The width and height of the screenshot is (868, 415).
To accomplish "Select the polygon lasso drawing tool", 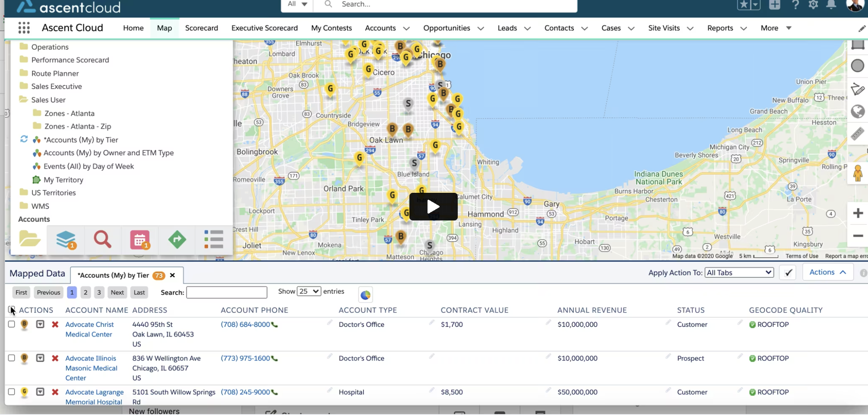I will (858, 89).
